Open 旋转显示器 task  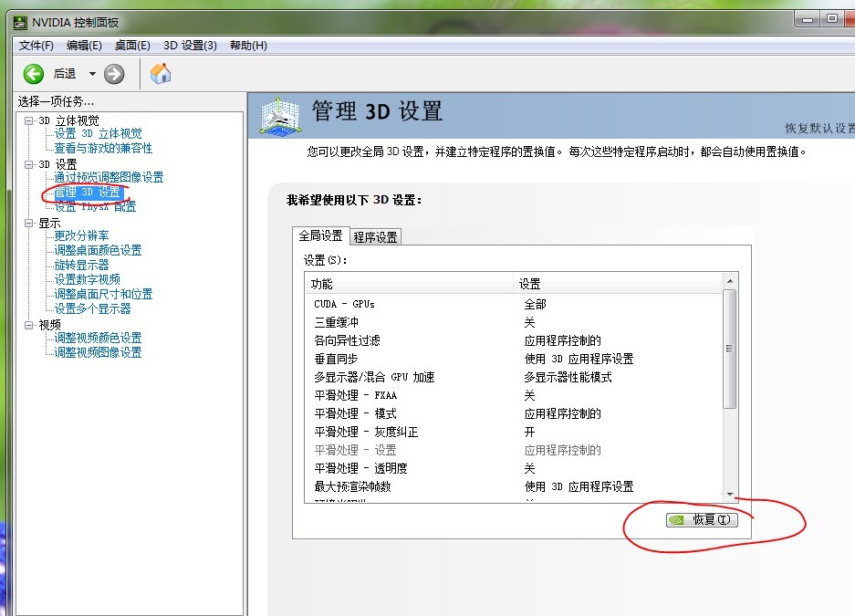coord(82,265)
